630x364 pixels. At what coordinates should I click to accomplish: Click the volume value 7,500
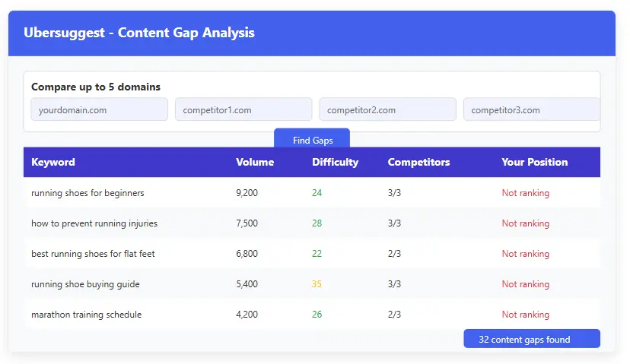pyautogui.click(x=247, y=223)
